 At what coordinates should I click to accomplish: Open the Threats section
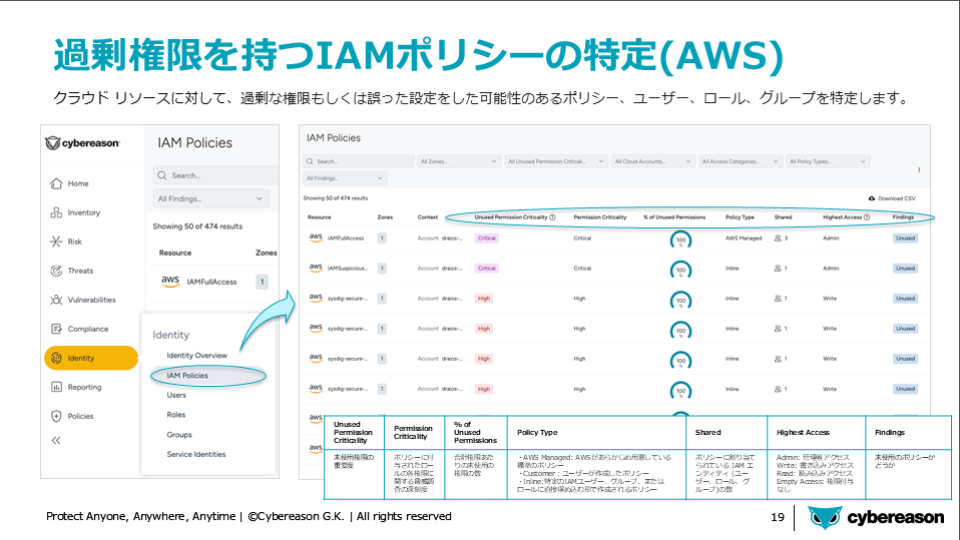(x=72, y=271)
